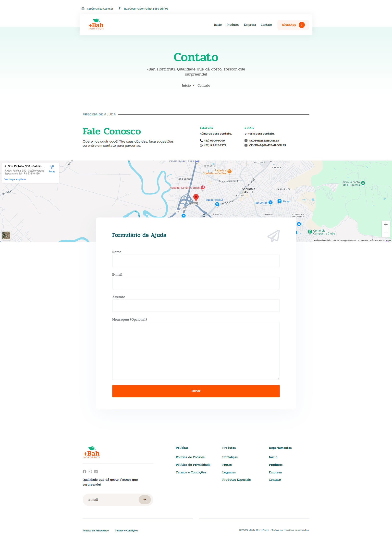Open Instagram icon in footer
This screenshot has width=392, height=544.
90,471
